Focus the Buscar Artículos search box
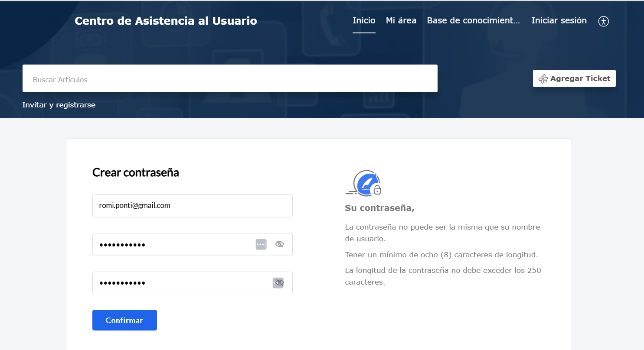Screen dimensions: 644x350 tap(230, 78)
